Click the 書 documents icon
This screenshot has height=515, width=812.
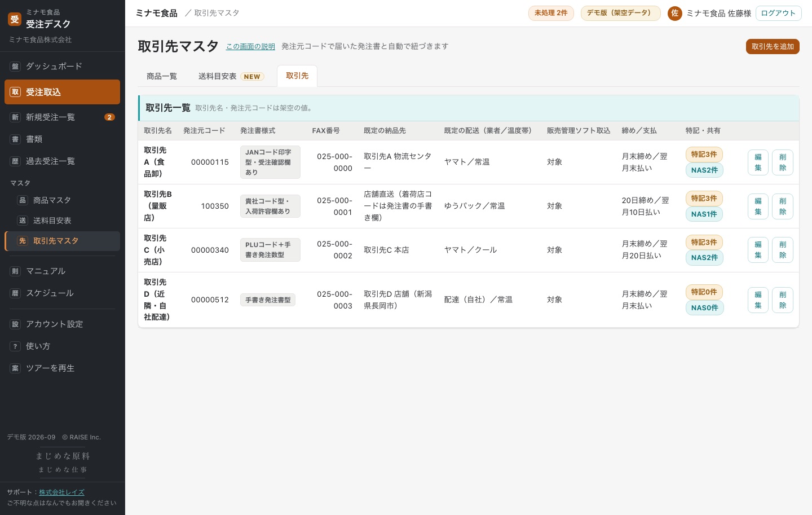15,139
